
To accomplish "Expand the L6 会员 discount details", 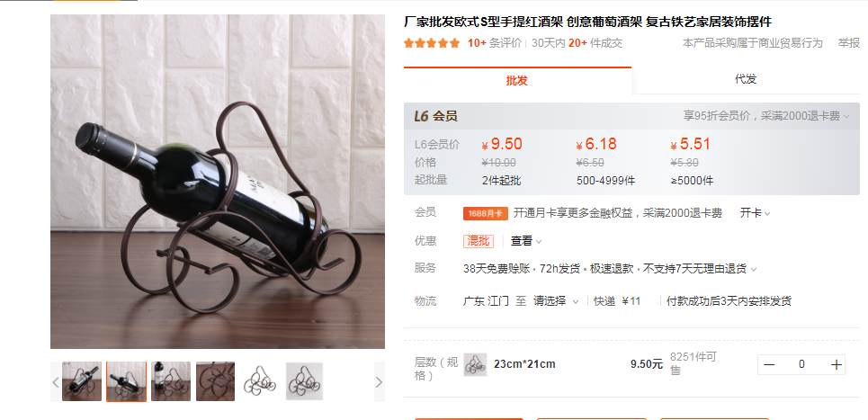I will pos(765,116).
